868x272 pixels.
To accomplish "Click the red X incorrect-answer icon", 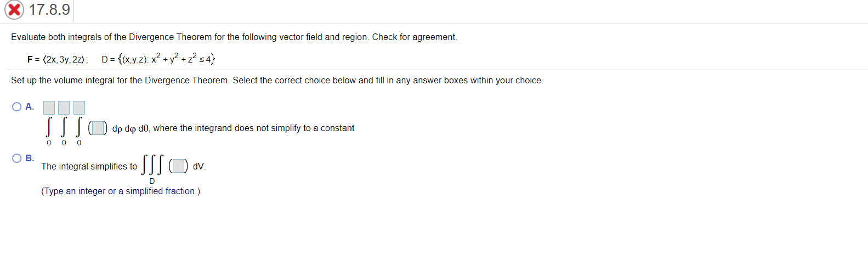I will coord(14,10).
